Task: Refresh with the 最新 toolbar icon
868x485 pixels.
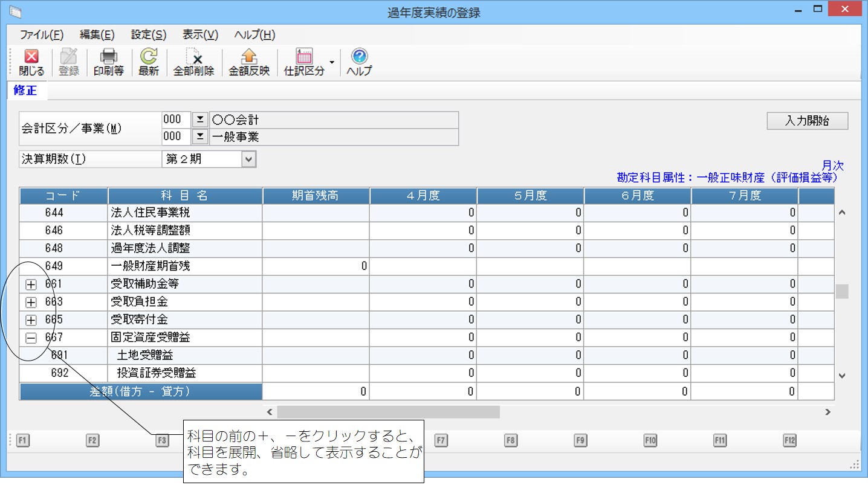Action: (148, 57)
